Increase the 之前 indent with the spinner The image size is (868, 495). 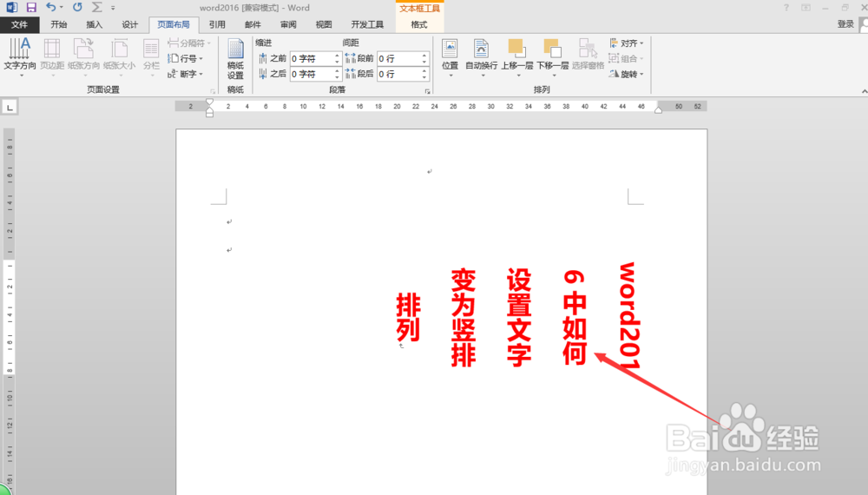pos(337,56)
